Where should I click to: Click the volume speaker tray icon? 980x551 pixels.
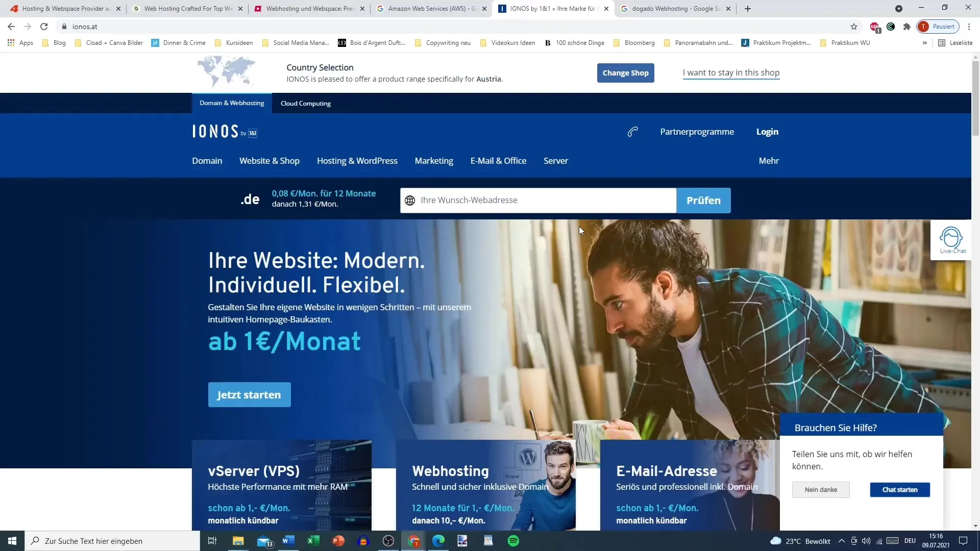[866, 541]
